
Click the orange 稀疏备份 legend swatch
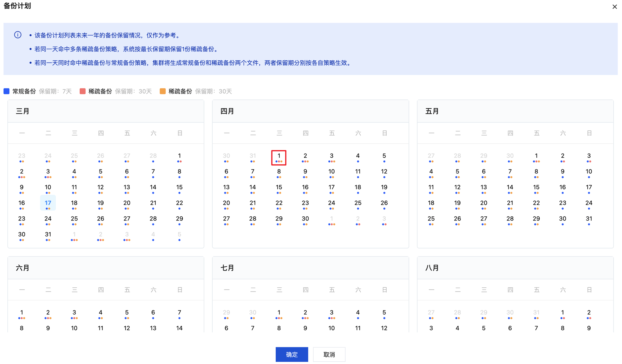point(163,91)
